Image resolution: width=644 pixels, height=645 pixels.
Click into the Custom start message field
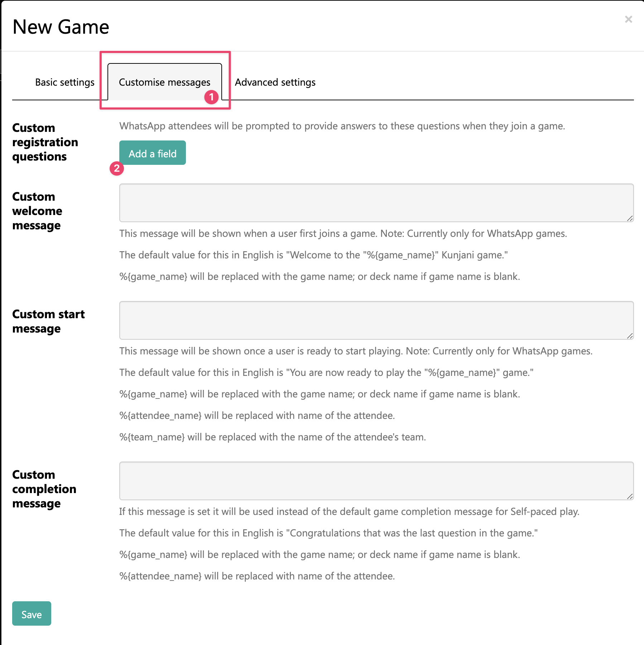tap(376, 320)
